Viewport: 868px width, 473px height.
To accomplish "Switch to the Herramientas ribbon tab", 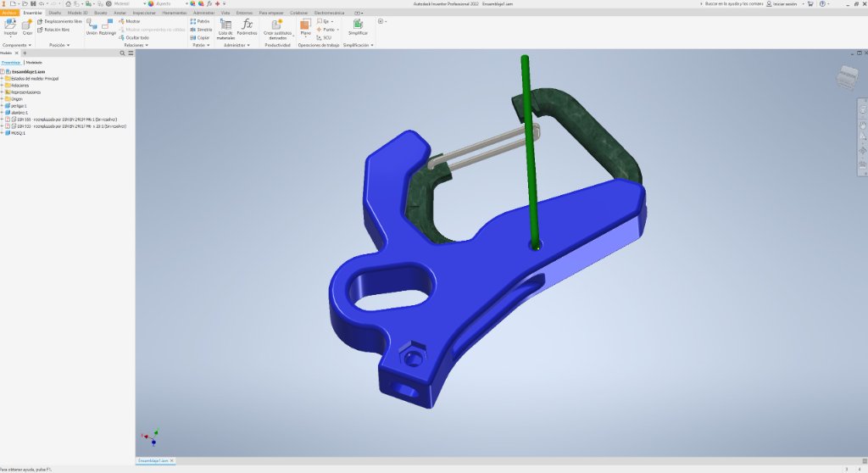I will 175,13.
